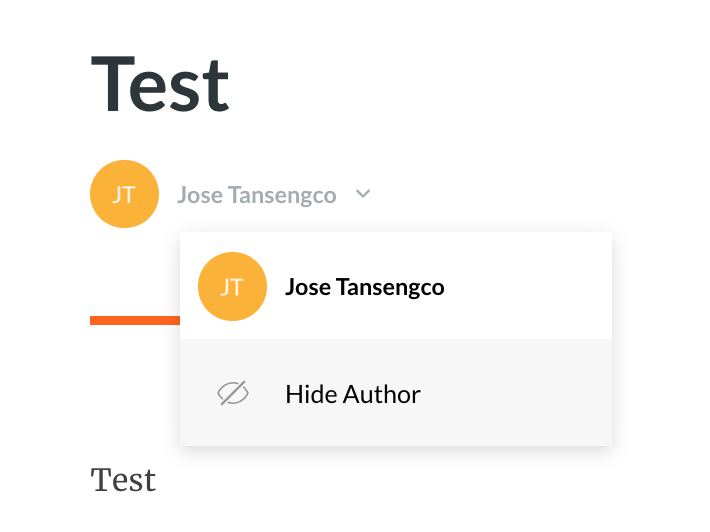
Task: Place cursor in the Test heading
Action: (161, 84)
